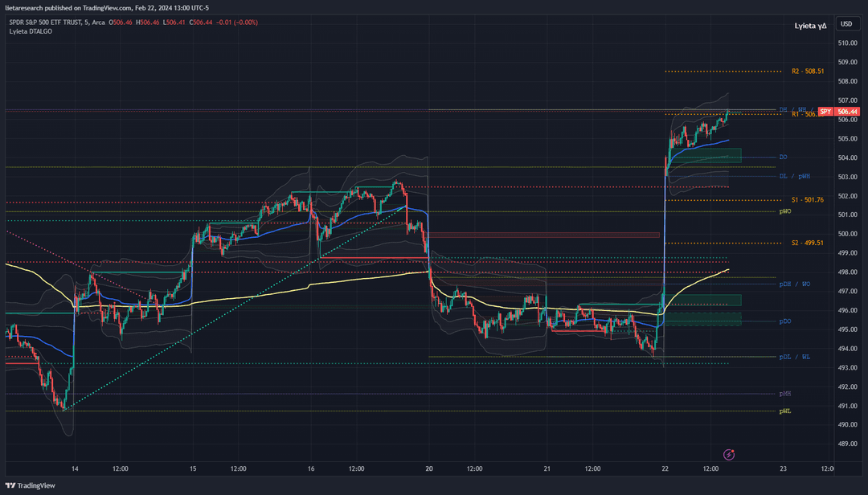Click the pWL level label
Screen dimensions: 868x495
click(x=785, y=411)
